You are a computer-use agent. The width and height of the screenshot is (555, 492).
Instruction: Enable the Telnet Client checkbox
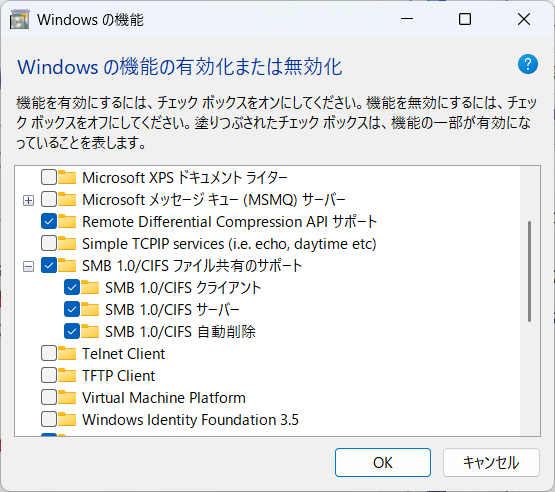pyautogui.click(x=48, y=353)
